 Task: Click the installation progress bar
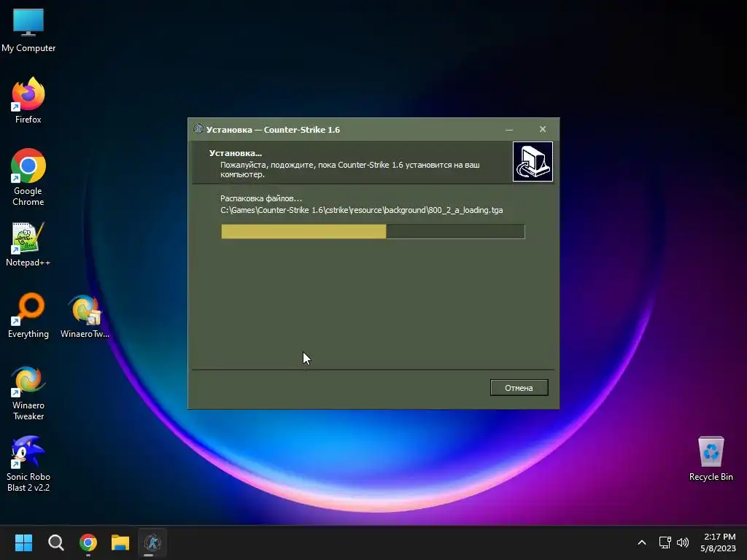(373, 231)
